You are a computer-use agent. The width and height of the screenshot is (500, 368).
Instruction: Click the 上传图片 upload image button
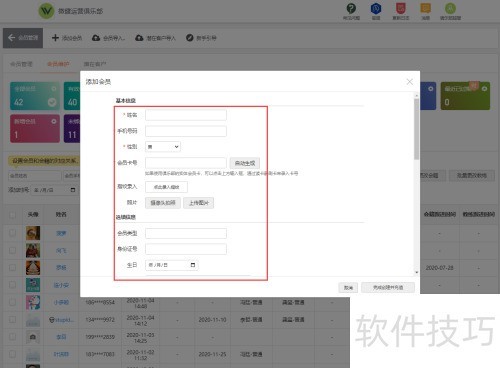click(199, 203)
